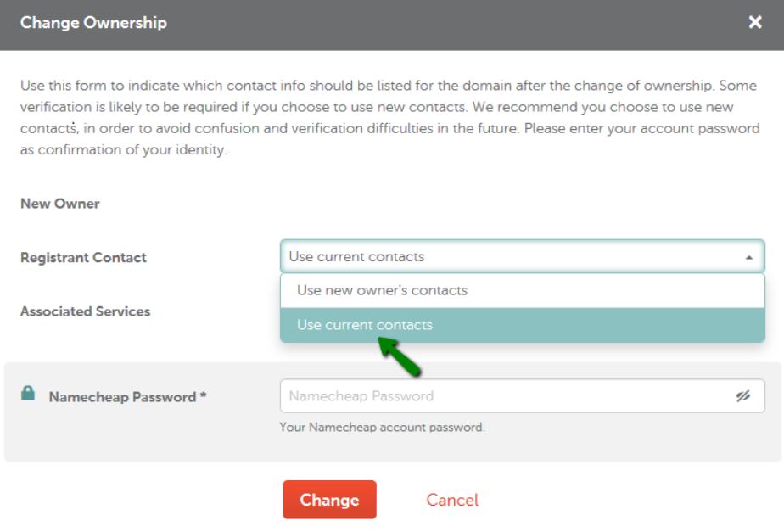
Task: Click the 'Use this form to indicate' text line
Action: click(x=388, y=86)
